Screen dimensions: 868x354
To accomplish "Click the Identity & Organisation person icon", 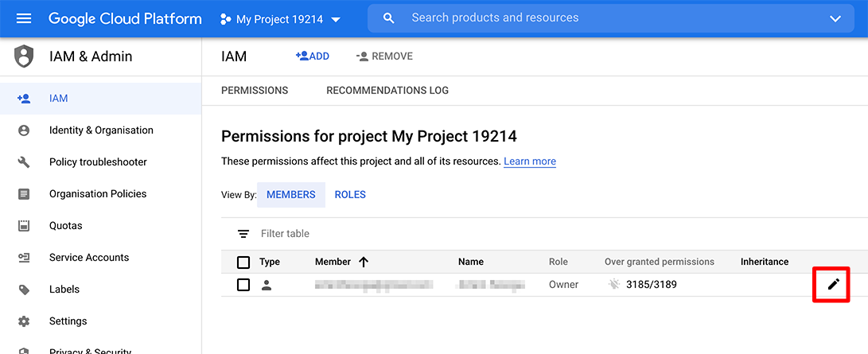I will click(24, 130).
